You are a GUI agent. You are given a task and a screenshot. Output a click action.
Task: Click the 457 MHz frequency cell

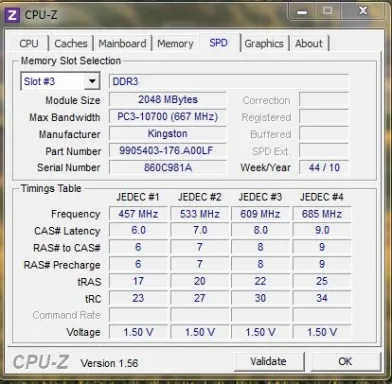pyautogui.click(x=138, y=214)
